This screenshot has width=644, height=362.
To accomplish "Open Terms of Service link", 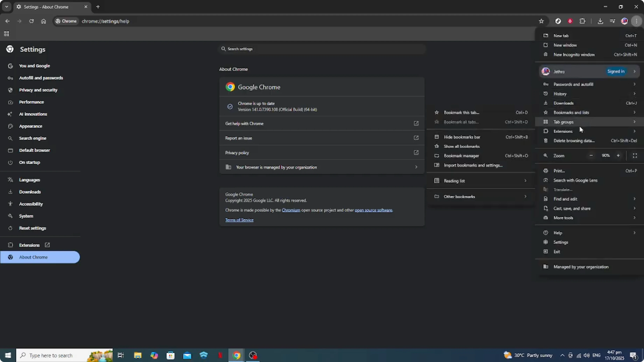I will click(239, 220).
